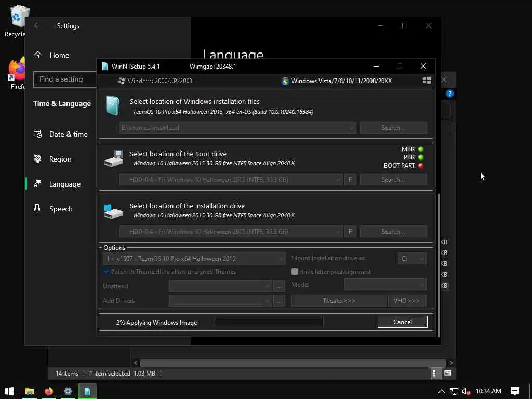Switch Explorer to large icons view
532x399 pixels.
coord(447,373)
